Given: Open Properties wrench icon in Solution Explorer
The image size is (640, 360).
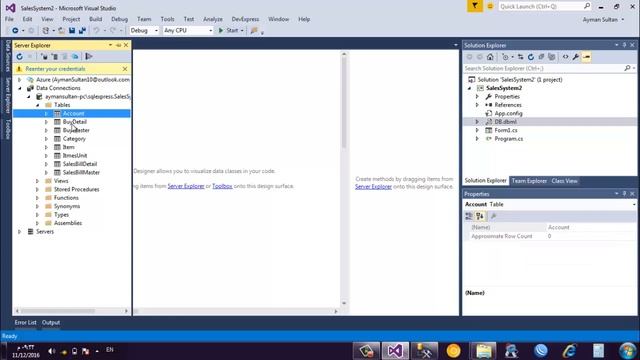Looking at the screenshot, I should click(576, 57).
